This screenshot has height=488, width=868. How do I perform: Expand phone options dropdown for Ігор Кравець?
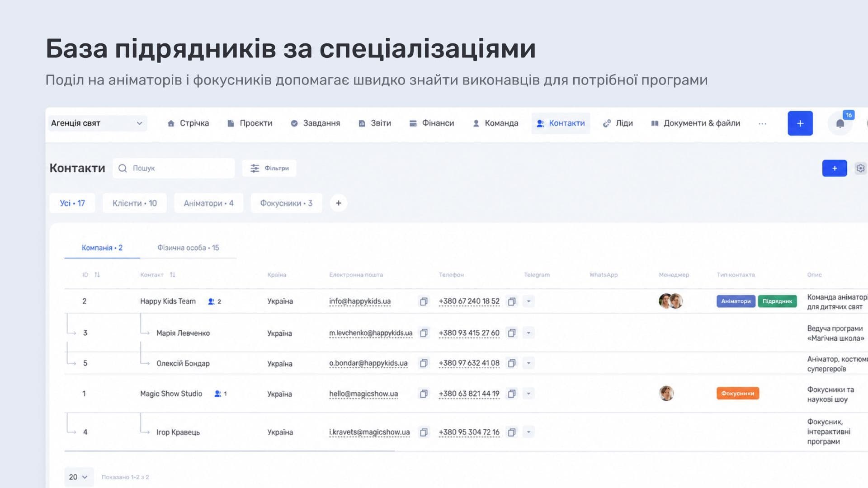(x=528, y=432)
